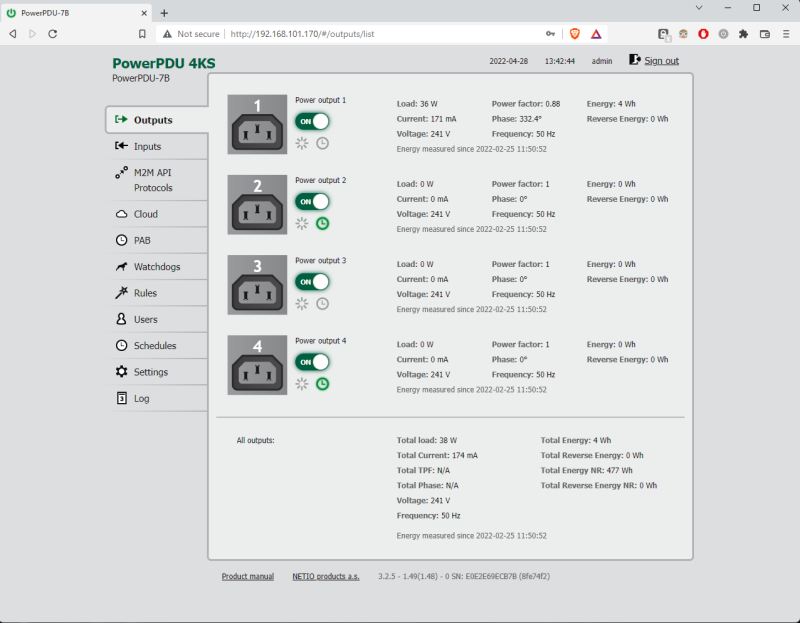This screenshot has height=623, width=800.
Task: Open the schedule clock icon for Power output 3
Action: pos(321,303)
